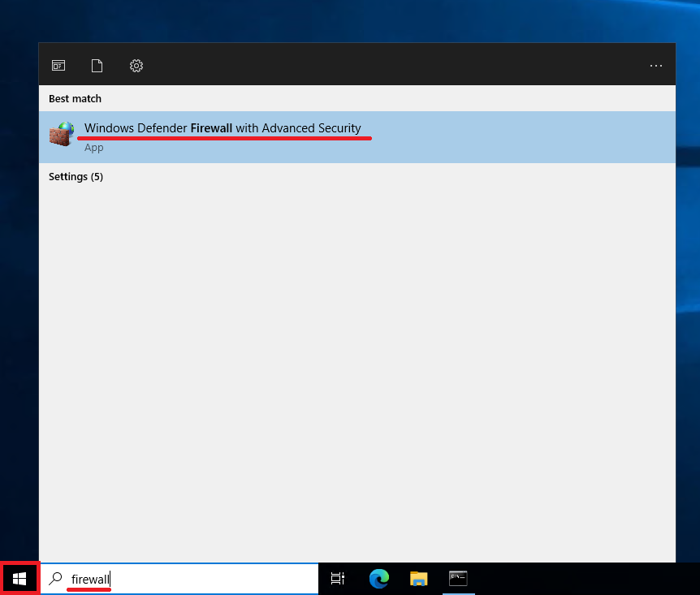
Task: Filter search results by Apps icon
Action: (x=58, y=66)
